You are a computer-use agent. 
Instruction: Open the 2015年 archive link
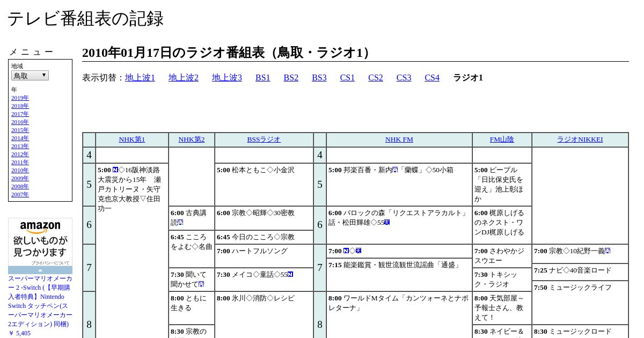(20, 130)
